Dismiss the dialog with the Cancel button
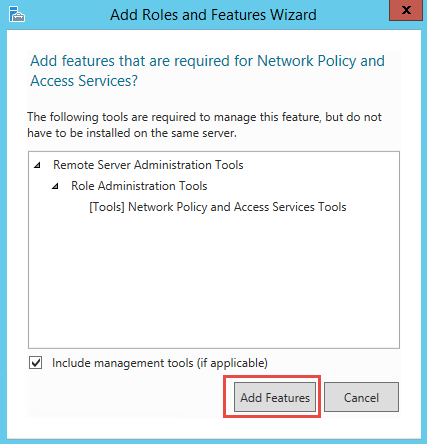 (361, 397)
